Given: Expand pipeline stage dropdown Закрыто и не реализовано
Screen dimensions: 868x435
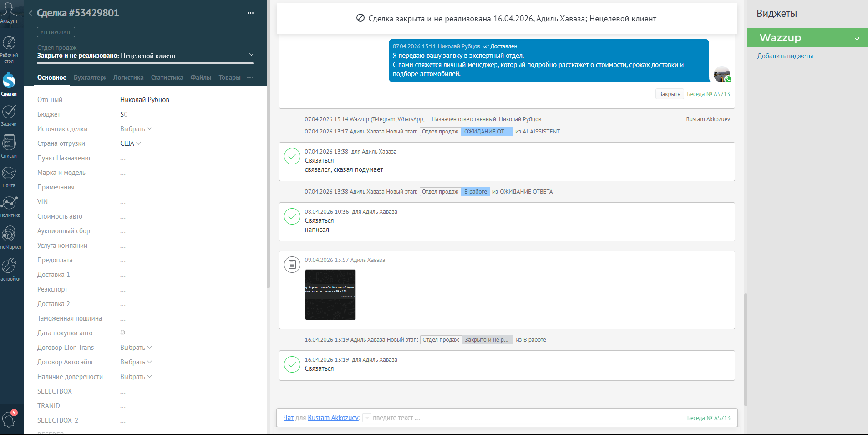Looking at the screenshot, I should 251,55.
